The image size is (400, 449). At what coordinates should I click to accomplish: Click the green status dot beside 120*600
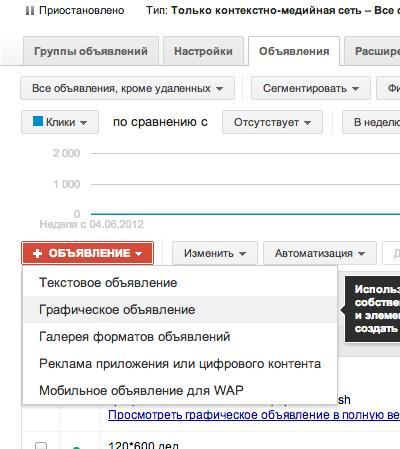click(76, 447)
